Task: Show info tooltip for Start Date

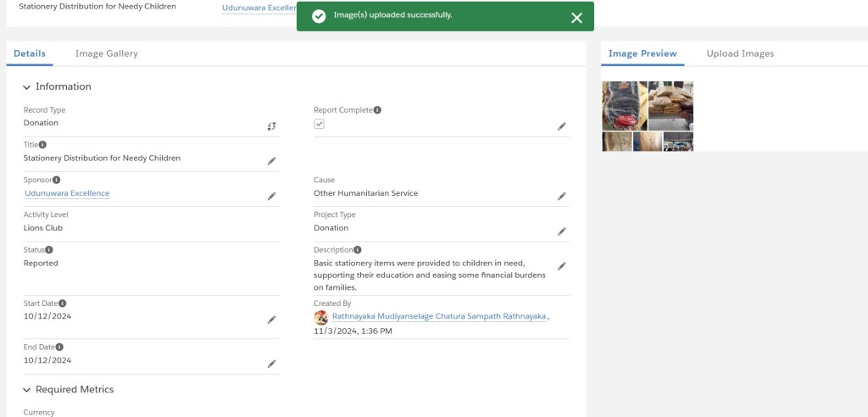Action: (x=63, y=303)
